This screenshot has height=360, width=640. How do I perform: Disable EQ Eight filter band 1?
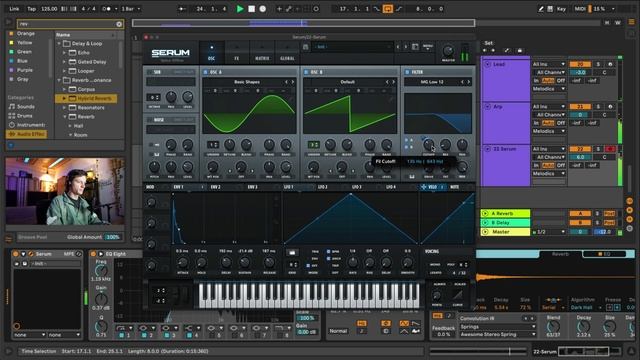[x=121, y=335]
